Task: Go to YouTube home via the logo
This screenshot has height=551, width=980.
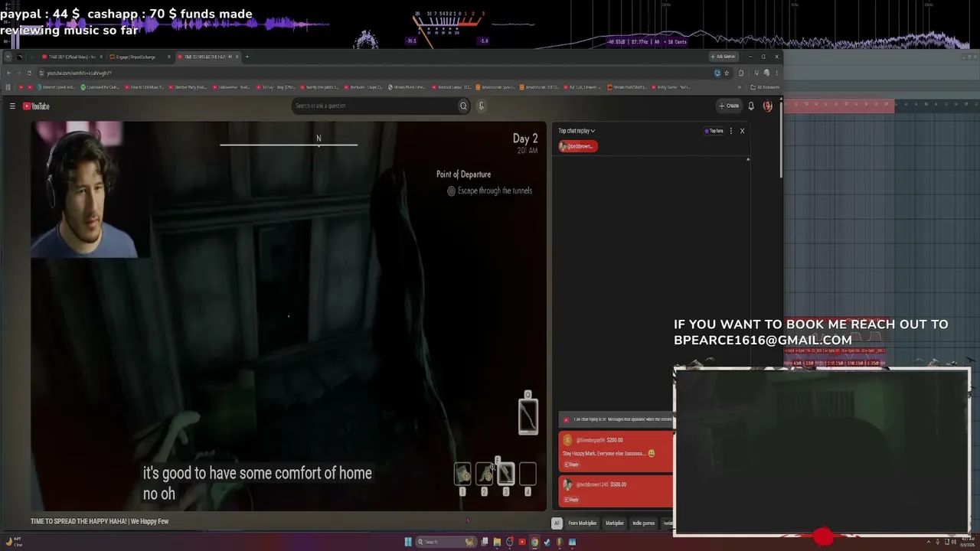Action: 36,106
